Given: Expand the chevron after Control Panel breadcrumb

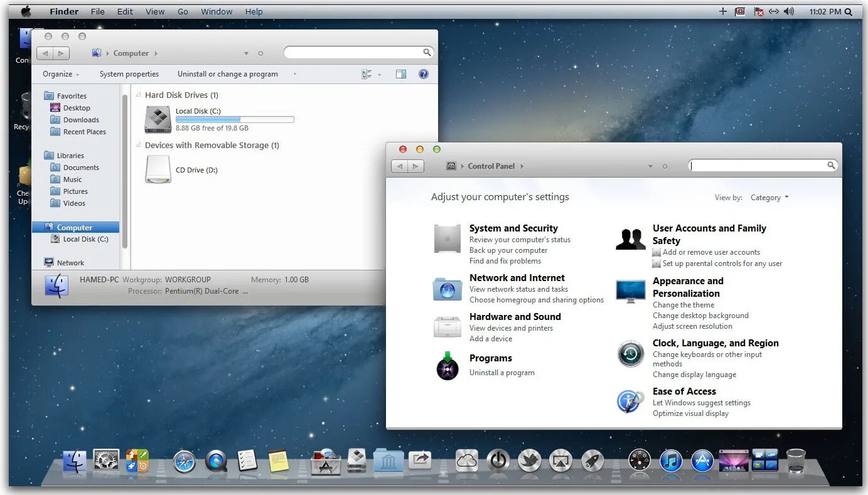Looking at the screenshot, I should coord(522,166).
